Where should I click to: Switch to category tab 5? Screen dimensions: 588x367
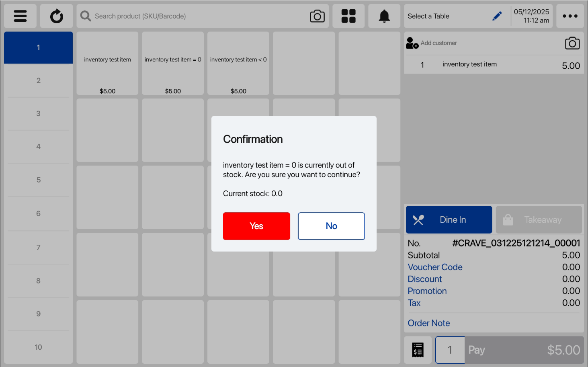click(39, 180)
